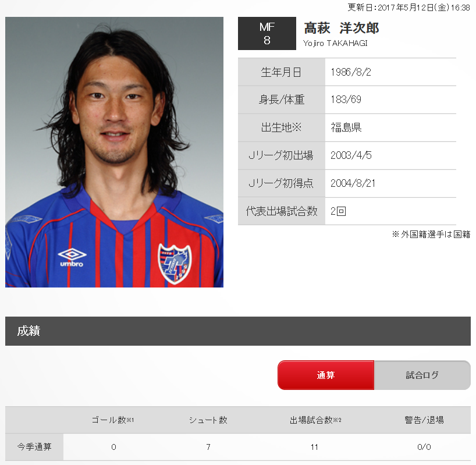Click the 出生地 row label
476x465 pixels.
click(x=282, y=128)
